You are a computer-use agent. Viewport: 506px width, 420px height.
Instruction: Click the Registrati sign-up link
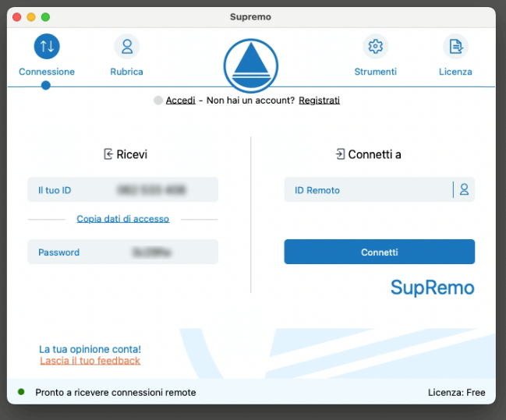coord(319,101)
